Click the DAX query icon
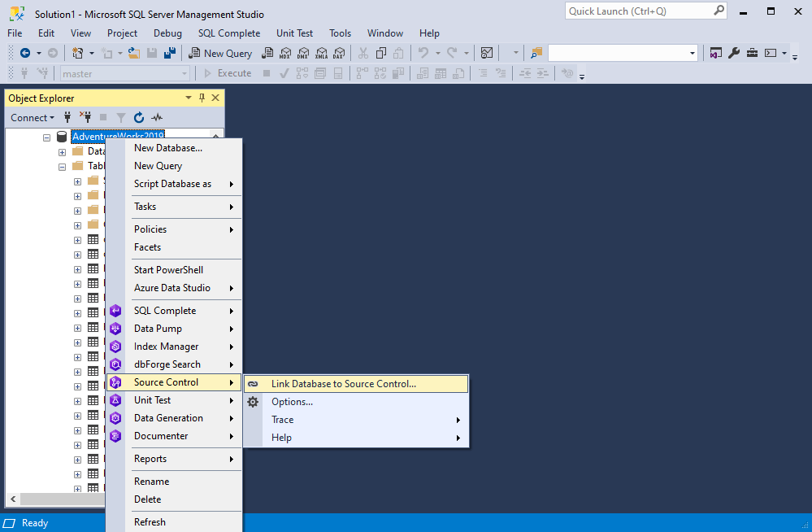The width and height of the screenshot is (812, 532). (x=339, y=53)
